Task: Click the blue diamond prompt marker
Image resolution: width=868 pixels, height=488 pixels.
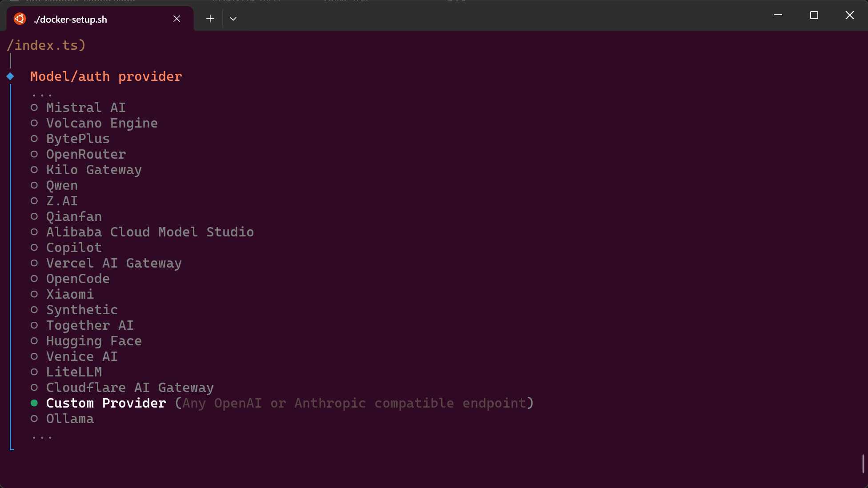Action: 10,76
